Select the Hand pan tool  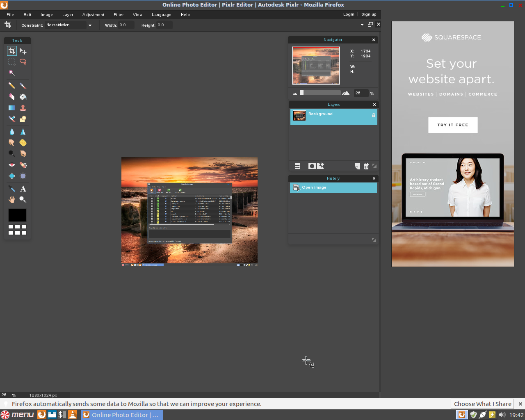(12, 200)
